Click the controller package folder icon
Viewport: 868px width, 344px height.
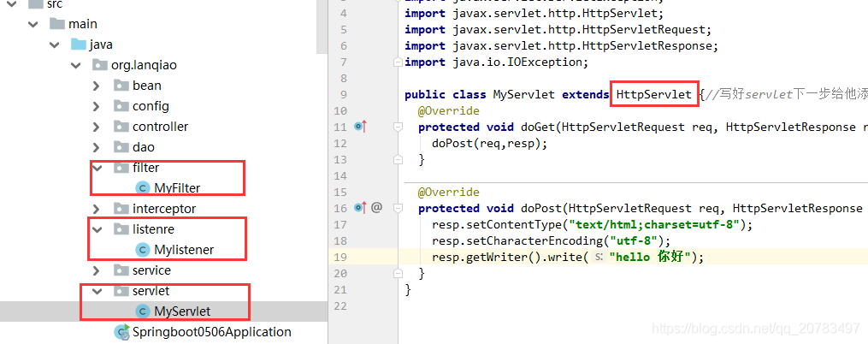point(121,127)
